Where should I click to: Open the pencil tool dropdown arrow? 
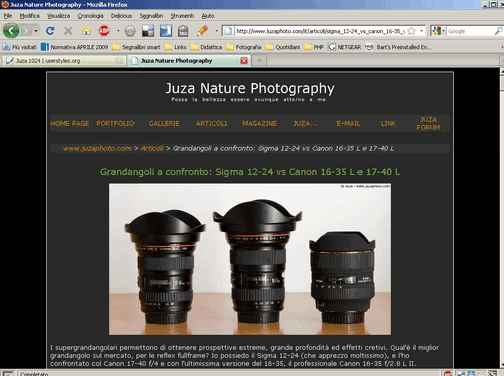[217, 31]
